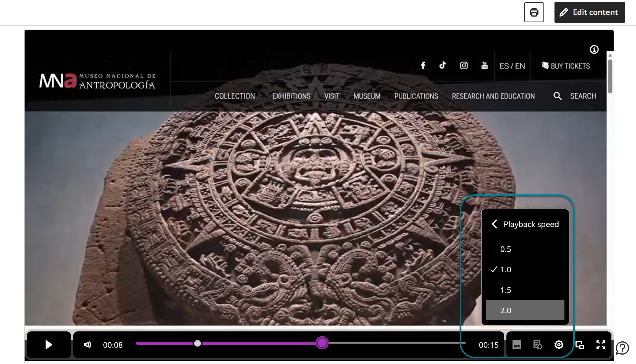Viewport: 636px width, 364px height.
Task: Click the print icon at top right
Action: tap(534, 12)
